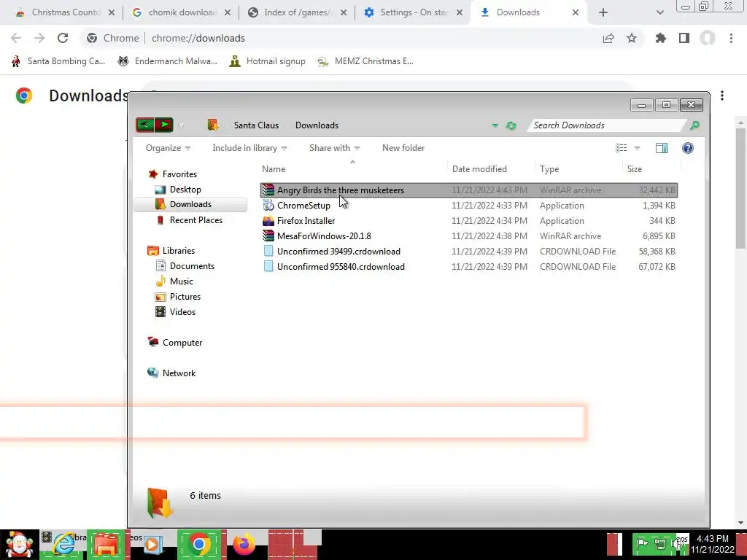
Task: Open the Chrome three-dot menu
Action: pos(731,38)
